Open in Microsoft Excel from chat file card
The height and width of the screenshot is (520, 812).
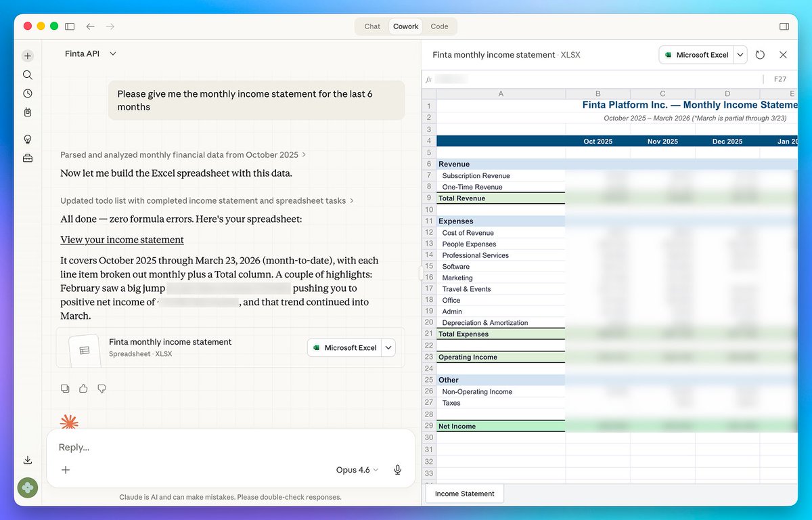coord(344,347)
